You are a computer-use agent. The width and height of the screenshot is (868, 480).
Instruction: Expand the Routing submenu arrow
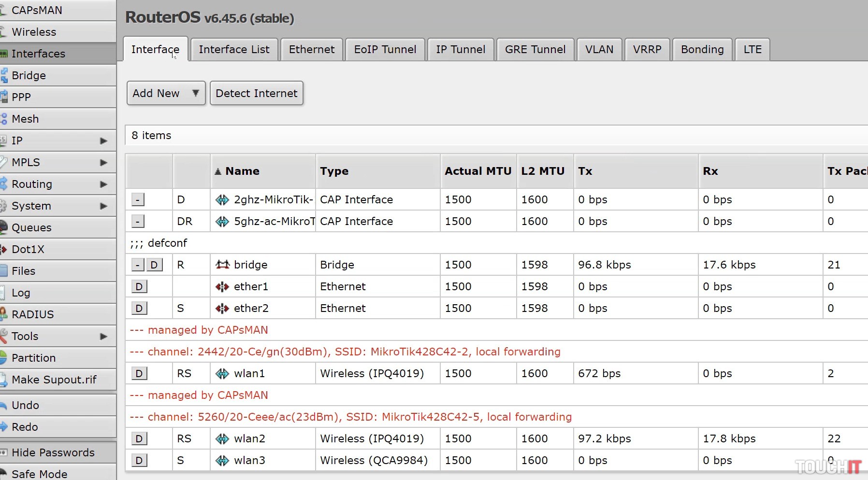point(103,184)
